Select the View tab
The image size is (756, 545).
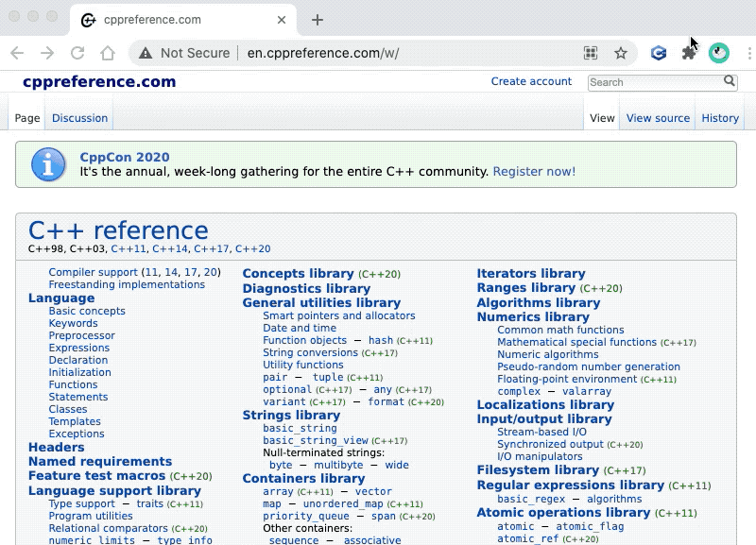[602, 118]
